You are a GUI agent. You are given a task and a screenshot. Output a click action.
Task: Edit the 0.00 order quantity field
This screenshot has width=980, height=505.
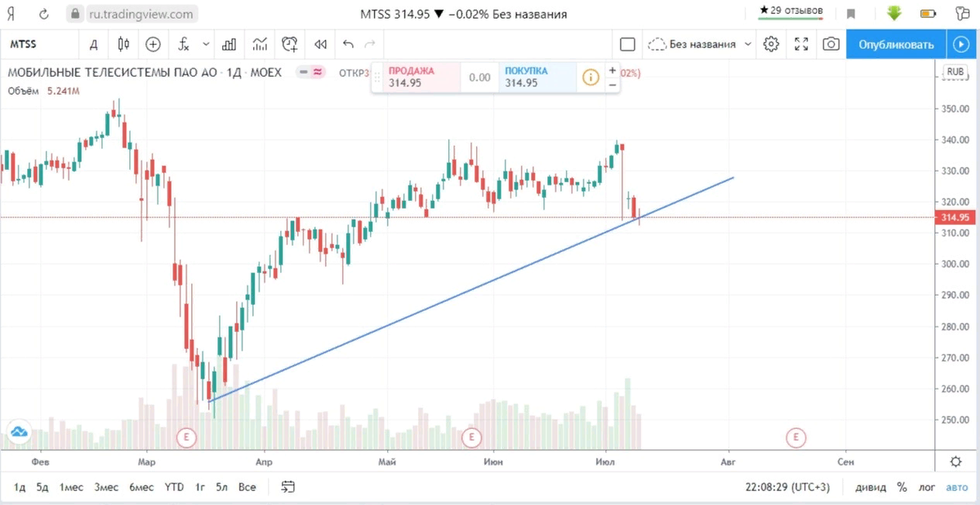click(x=479, y=78)
